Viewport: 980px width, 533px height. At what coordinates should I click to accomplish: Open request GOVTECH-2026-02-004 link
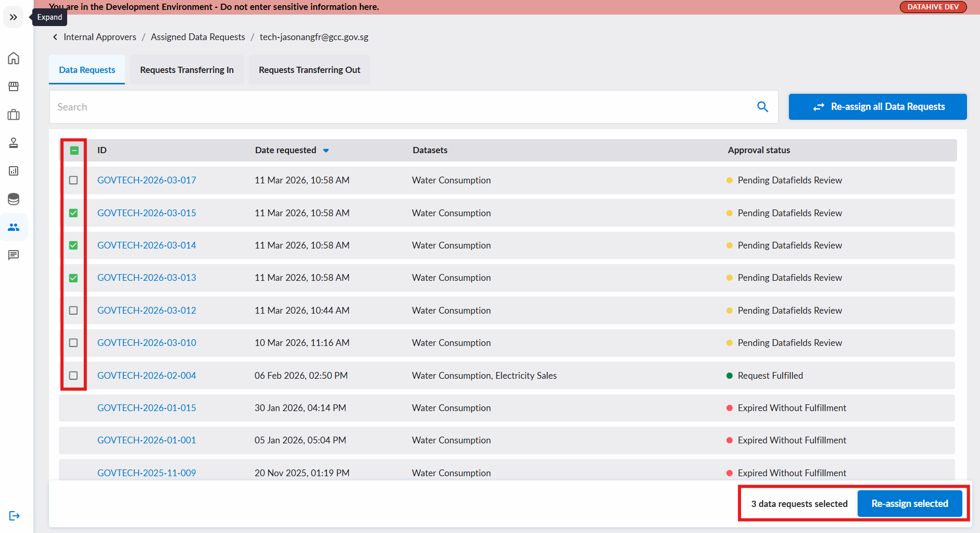[x=147, y=376]
